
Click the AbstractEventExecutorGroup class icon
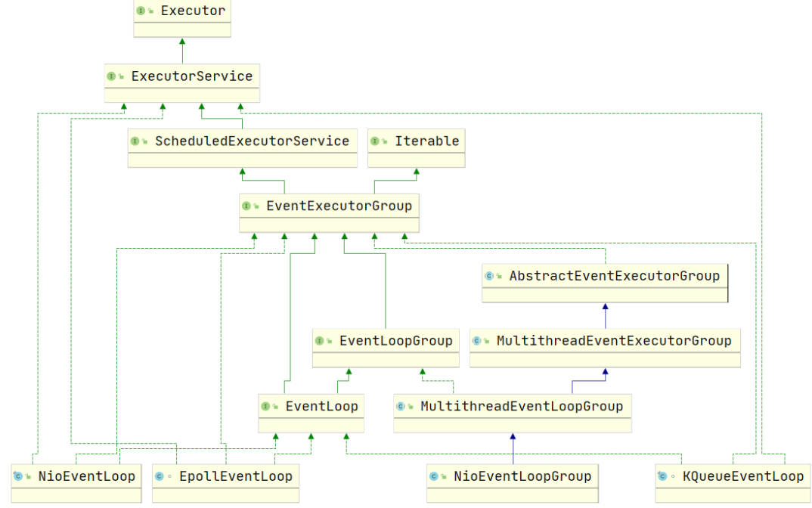tap(490, 276)
